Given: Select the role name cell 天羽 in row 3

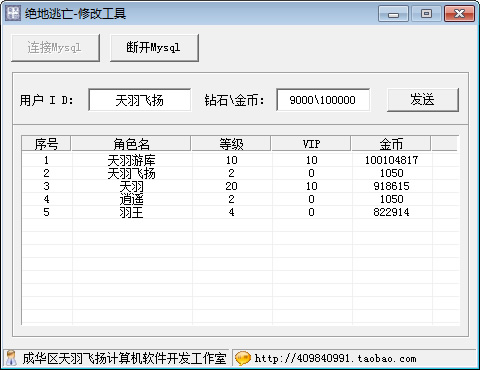Looking at the screenshot, I should [x=132, y=186].
